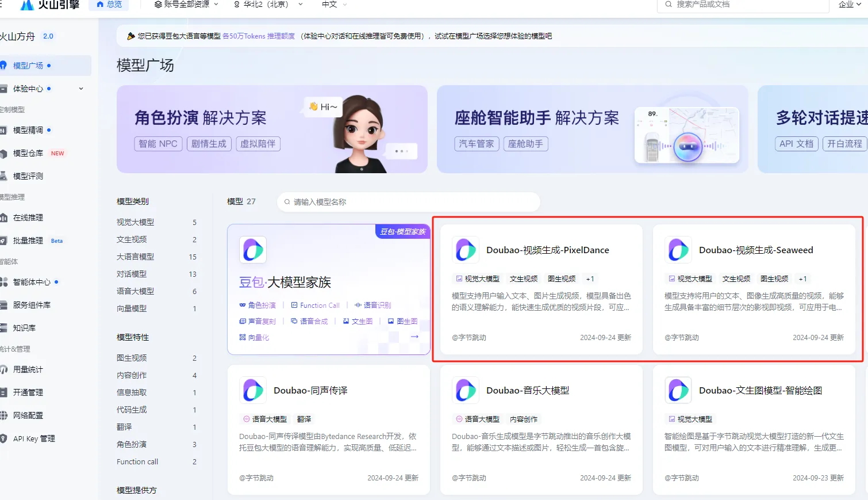This screenshot has width=868, height=500.
Task: Click the Doubao-音乐大模型 logo icon
Action: coord(466,390)
